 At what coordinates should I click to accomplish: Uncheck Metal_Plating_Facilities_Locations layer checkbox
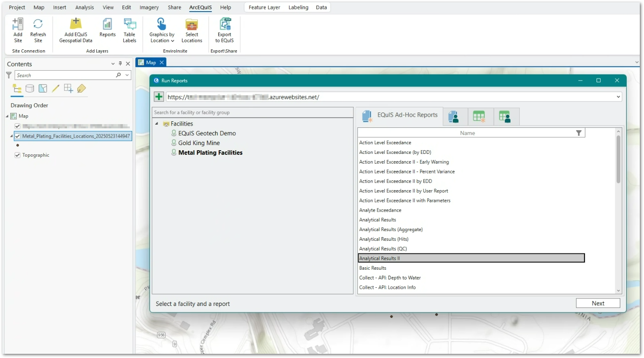(18, 136)
